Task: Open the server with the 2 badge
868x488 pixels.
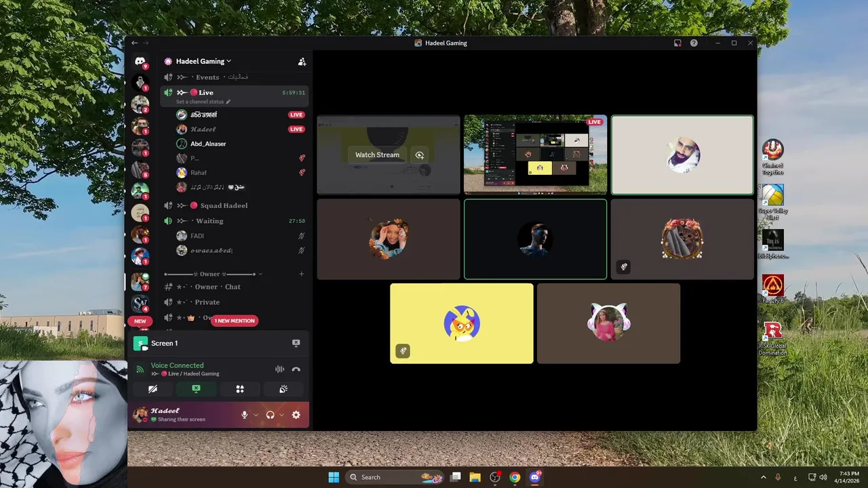Action: (x=140, y=104)
